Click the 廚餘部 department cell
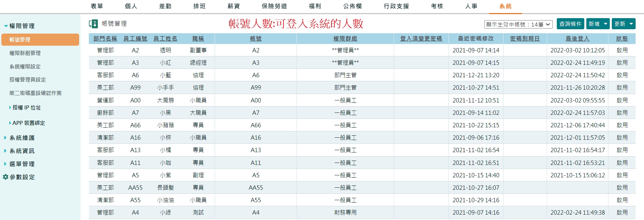Image resolution: width=644 pixels, height=220 pixels. click(x=105, y=113)
